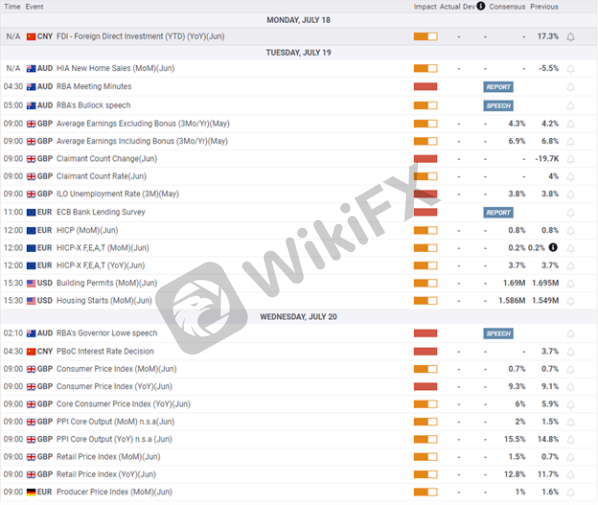Viewport: 598px width, 505px height.
Task: Open the REPORT badge for RBA Meeting Minutes
Action: click(498, 87)
